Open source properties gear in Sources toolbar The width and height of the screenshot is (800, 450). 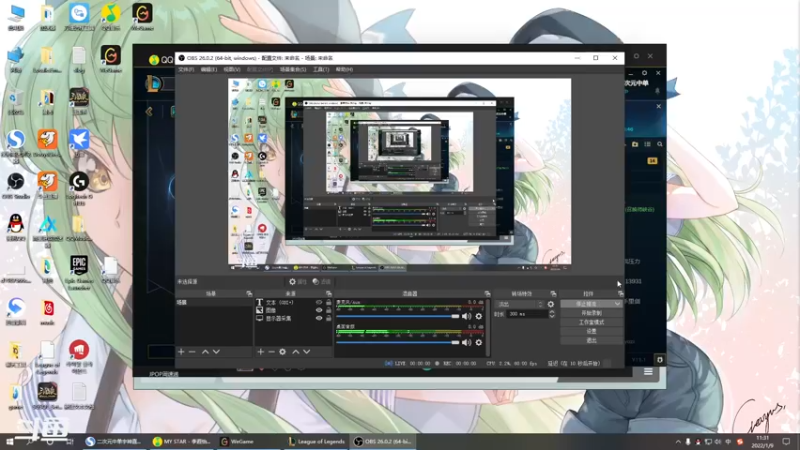(283, 352)
